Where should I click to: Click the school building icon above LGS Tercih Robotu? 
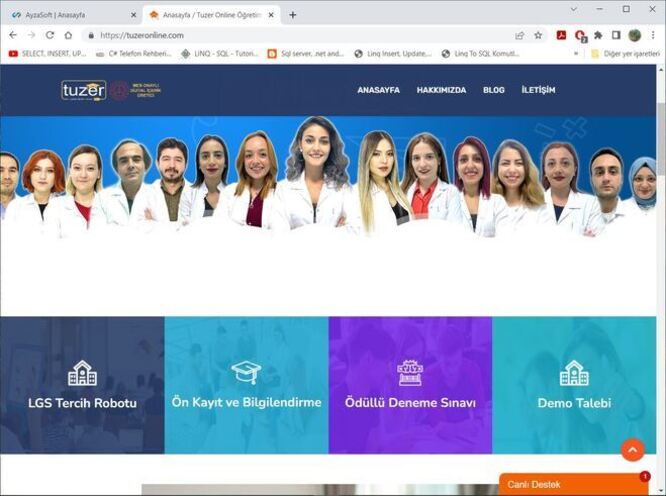click(x=82, y=373)
